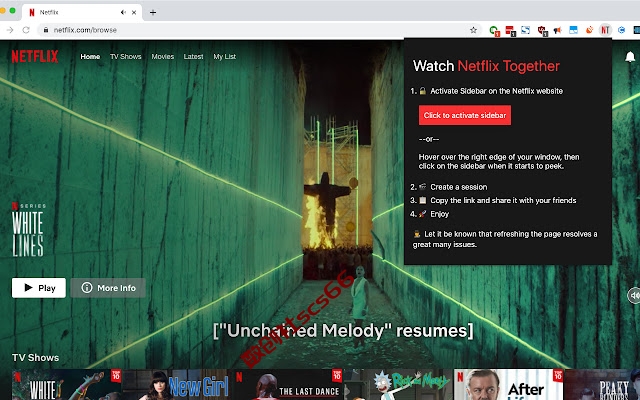Viewport: 640px width, 400px height.
Task: Go to the Home menu
Action: [90, 56]
